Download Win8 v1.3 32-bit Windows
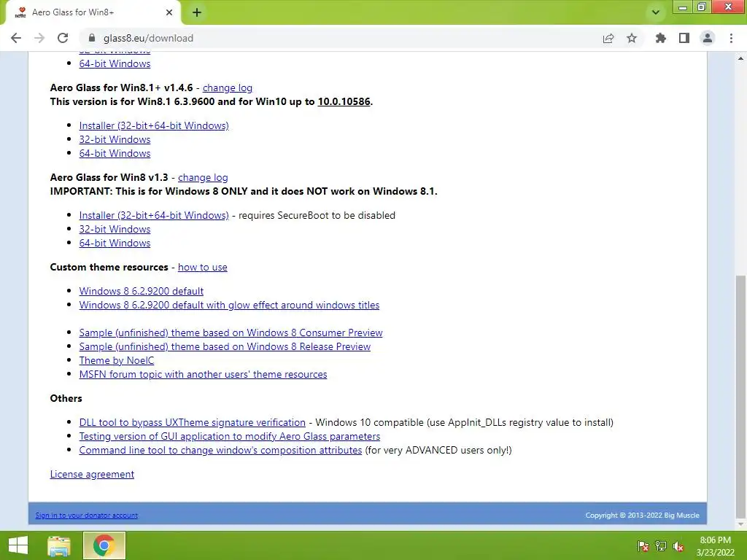747x560 pixels. 115,229
